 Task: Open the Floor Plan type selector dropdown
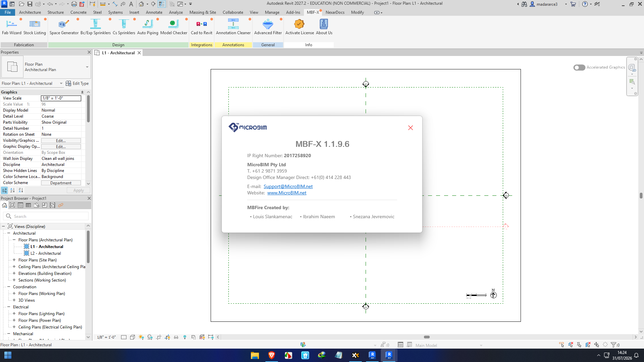(87, 67)
